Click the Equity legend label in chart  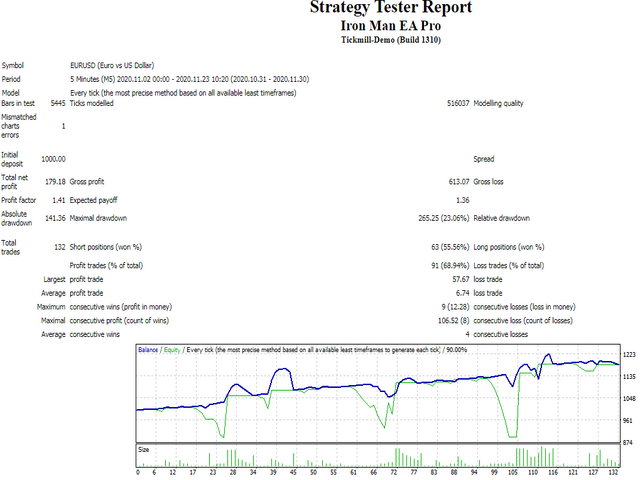point(172,350)
